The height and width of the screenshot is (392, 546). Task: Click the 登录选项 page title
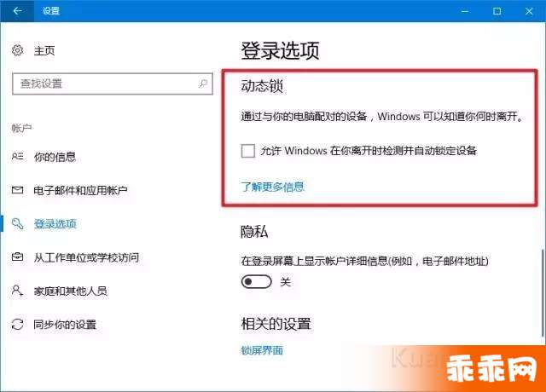tap(280, 51)
